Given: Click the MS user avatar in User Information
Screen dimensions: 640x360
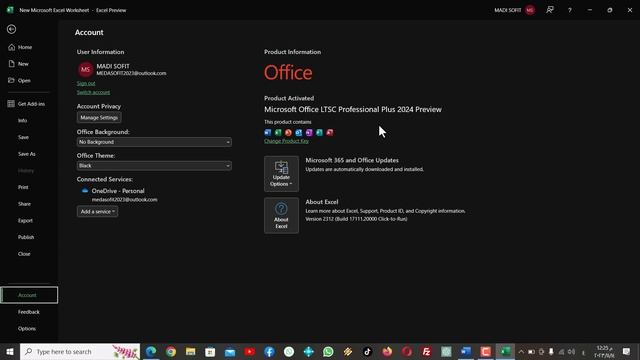Looking at the screenshot, I should click(85, 69).
